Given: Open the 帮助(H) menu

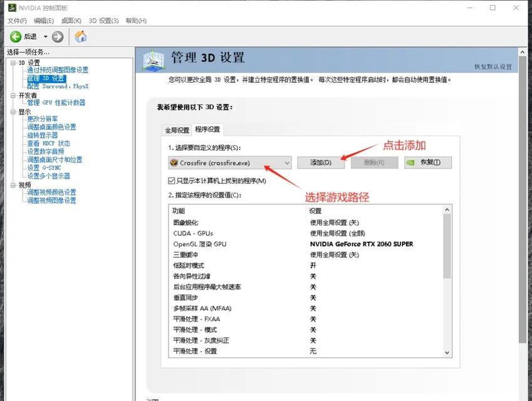Looking at the screenshot, I should [136, 21].
